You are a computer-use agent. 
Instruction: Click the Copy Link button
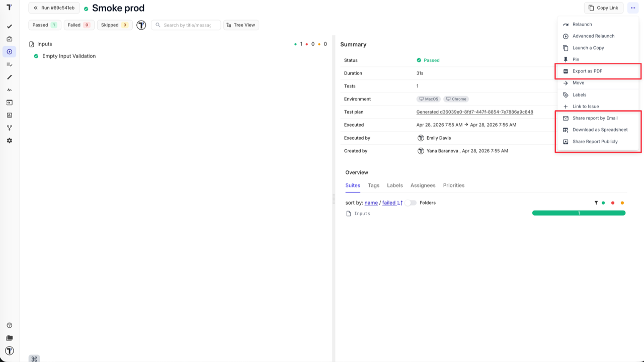pyautogui.click(x=604, y=8)
